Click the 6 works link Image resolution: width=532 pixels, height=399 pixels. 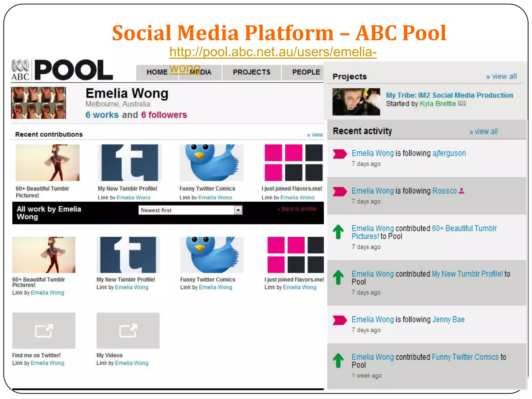tap(102, 115)
